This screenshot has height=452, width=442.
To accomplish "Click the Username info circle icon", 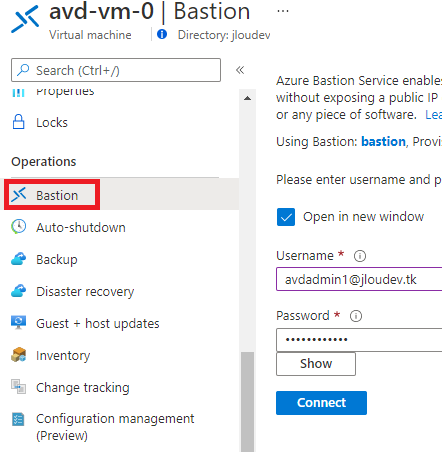I will (x=360, y=256).
